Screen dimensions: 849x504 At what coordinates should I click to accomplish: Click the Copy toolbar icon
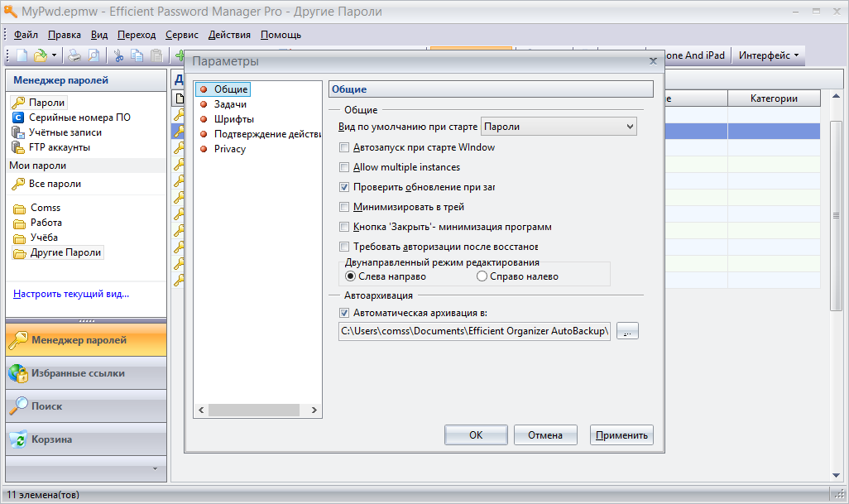point(137,55)
